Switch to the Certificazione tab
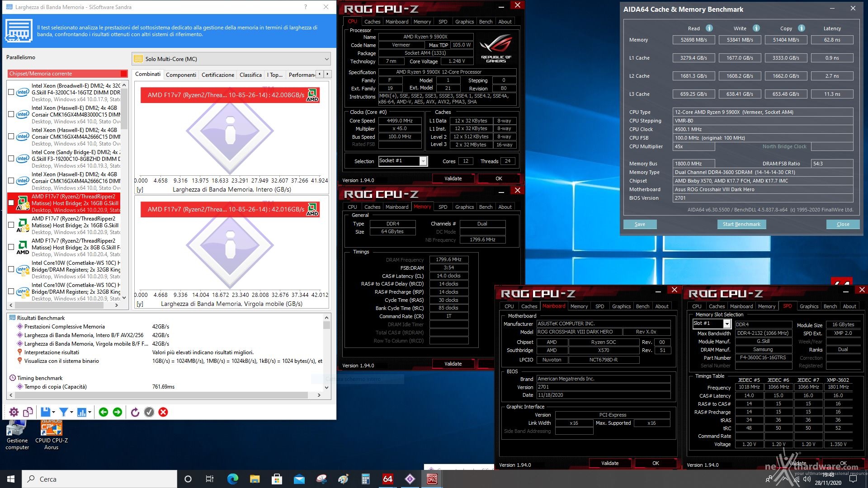This screenshot has height=488, width=868. pos(218,75)
